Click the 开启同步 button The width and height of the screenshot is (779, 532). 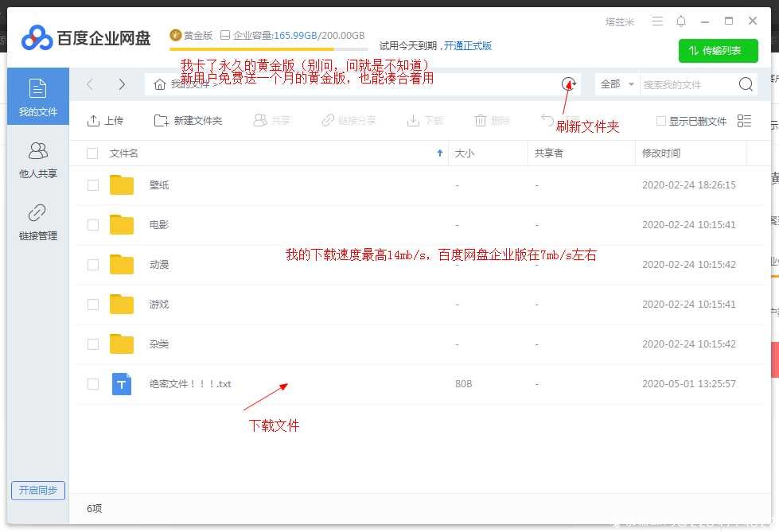37,491
